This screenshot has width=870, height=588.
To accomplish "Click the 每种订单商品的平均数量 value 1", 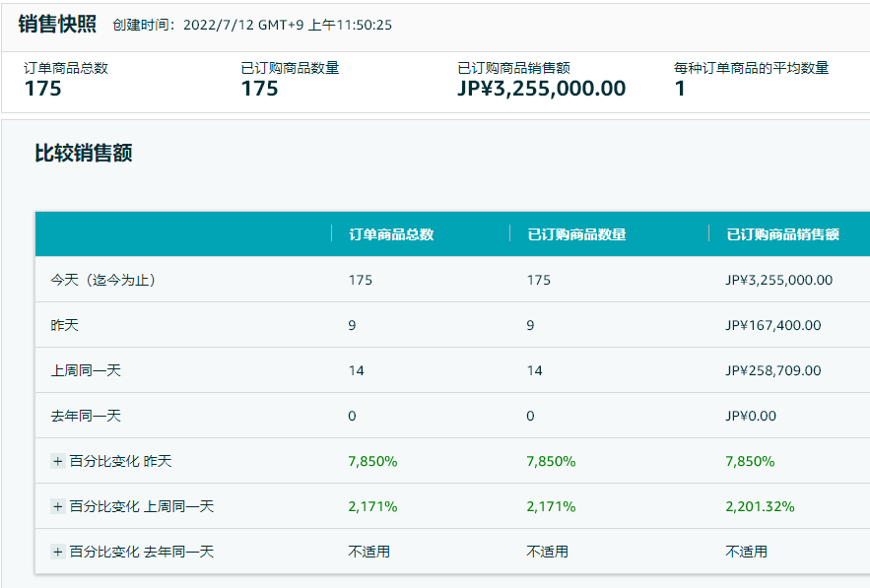I will [x=675, y=87].
